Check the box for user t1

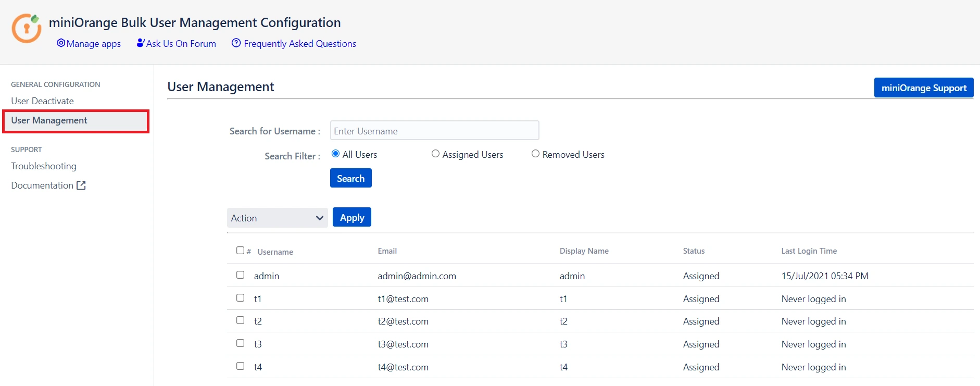point(240,298)
